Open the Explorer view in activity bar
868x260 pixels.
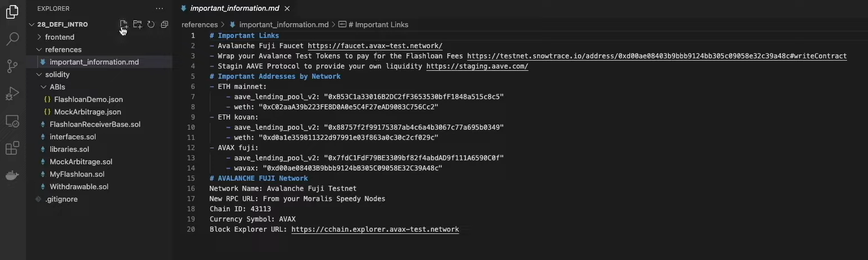[x=12, y=12]
